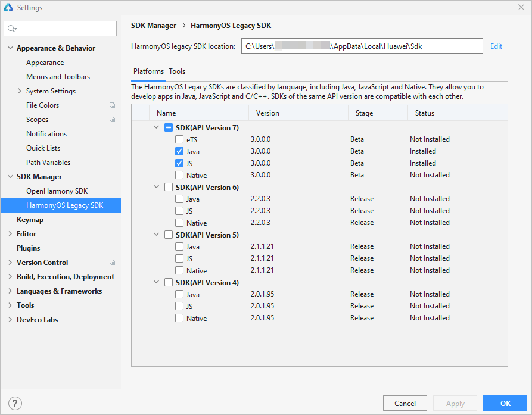Screen dimensions: 532x415
Task: Click the Name column header
Action: (199, 113)
